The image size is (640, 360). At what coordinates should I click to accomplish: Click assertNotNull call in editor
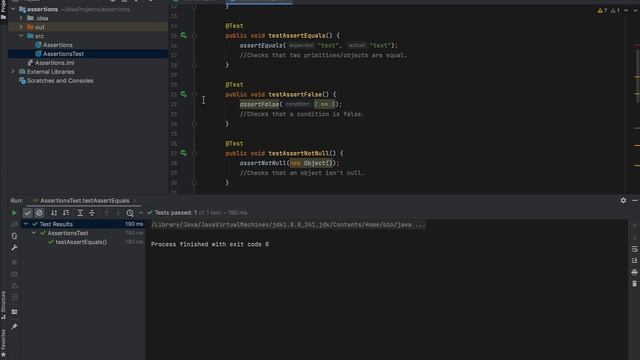(263, 163)
